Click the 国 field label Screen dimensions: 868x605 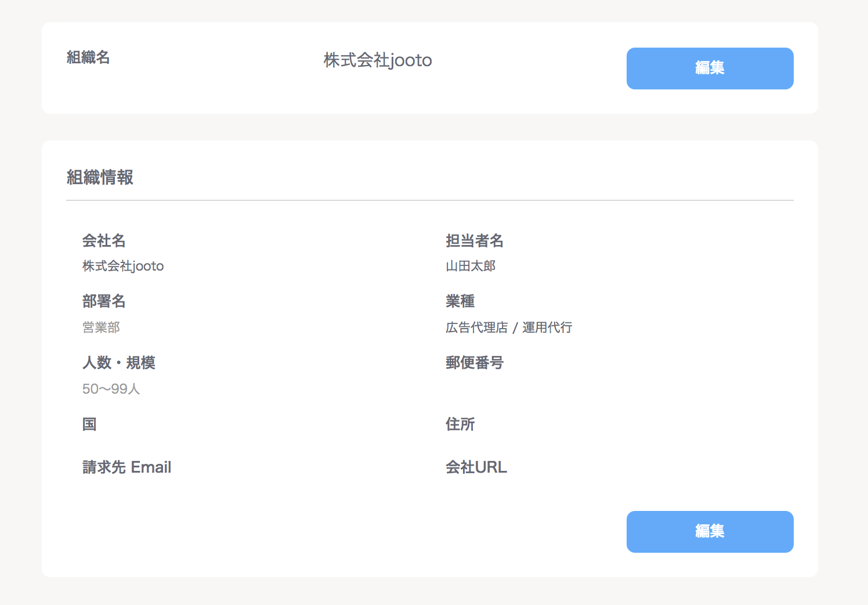click(89, 424)
